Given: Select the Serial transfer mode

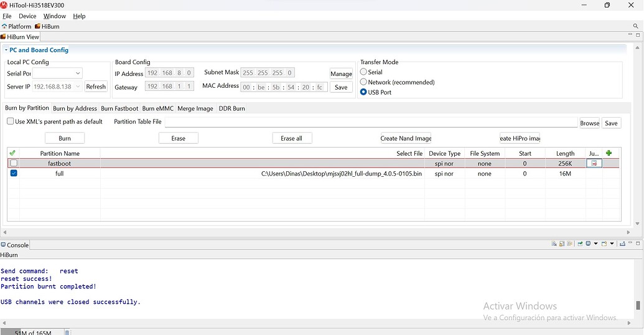Looking at the screenshot, I should pos(363,72).
